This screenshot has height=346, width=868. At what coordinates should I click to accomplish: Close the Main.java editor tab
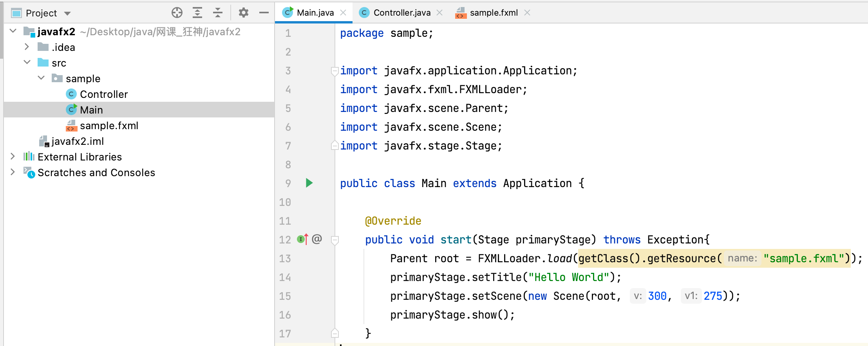344,13
